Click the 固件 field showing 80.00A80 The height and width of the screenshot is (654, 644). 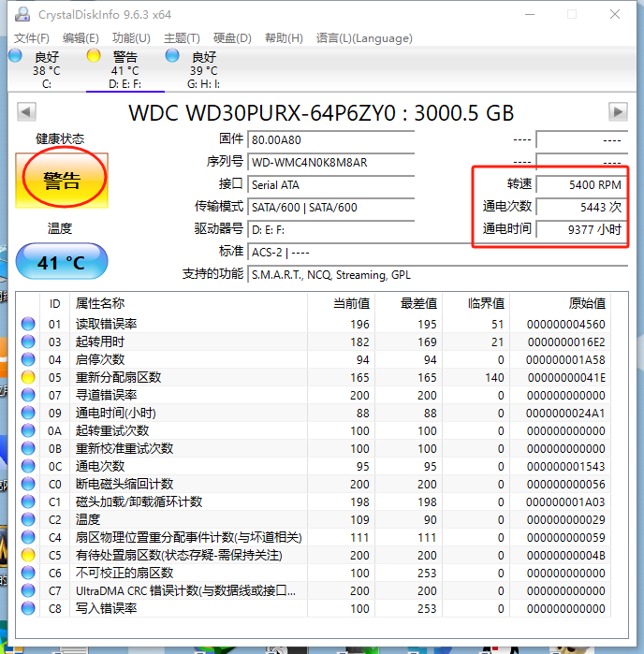pos(330,139)
